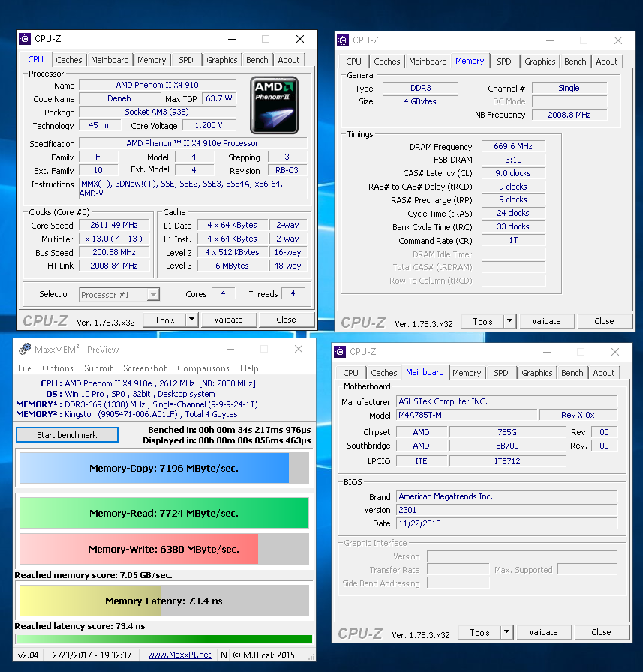
Task: Open Graphics tab in CPU window
Action: pos(222,60)
